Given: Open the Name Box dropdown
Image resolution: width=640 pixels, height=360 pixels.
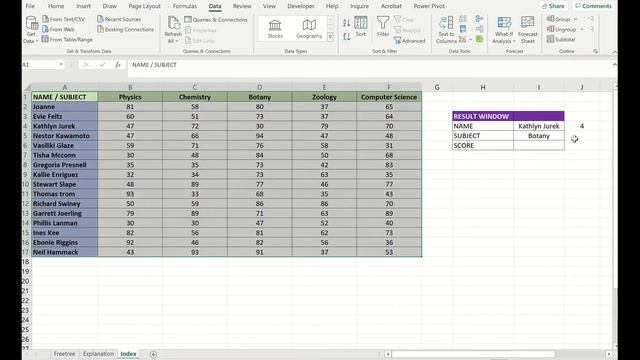Looking at the screenshot, I should coord(61,64).
